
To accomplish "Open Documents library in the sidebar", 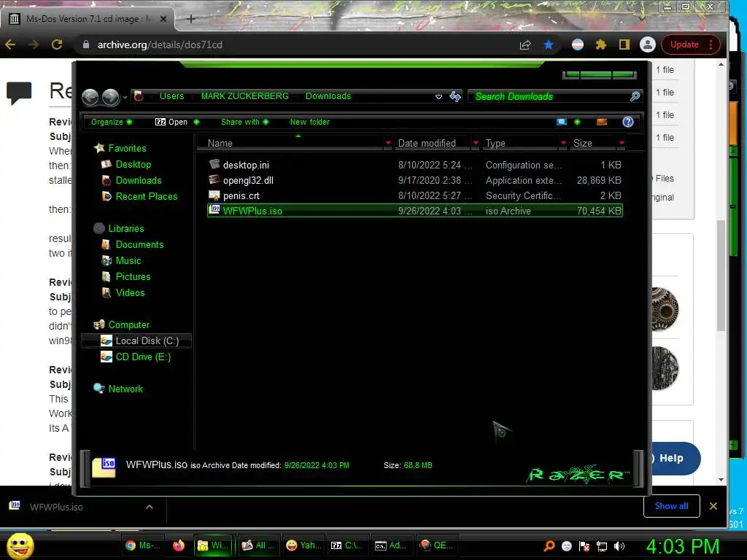I will 139,244.
